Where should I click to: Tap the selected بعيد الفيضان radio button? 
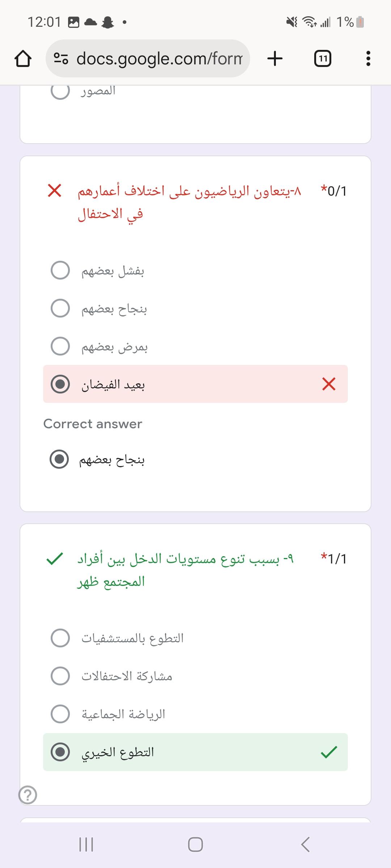(60, 384)
